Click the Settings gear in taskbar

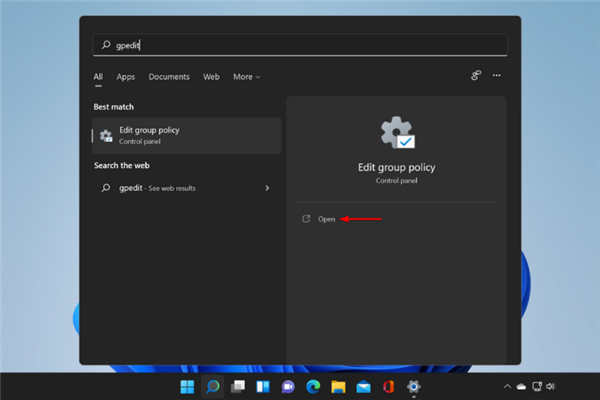coord(414,387)
